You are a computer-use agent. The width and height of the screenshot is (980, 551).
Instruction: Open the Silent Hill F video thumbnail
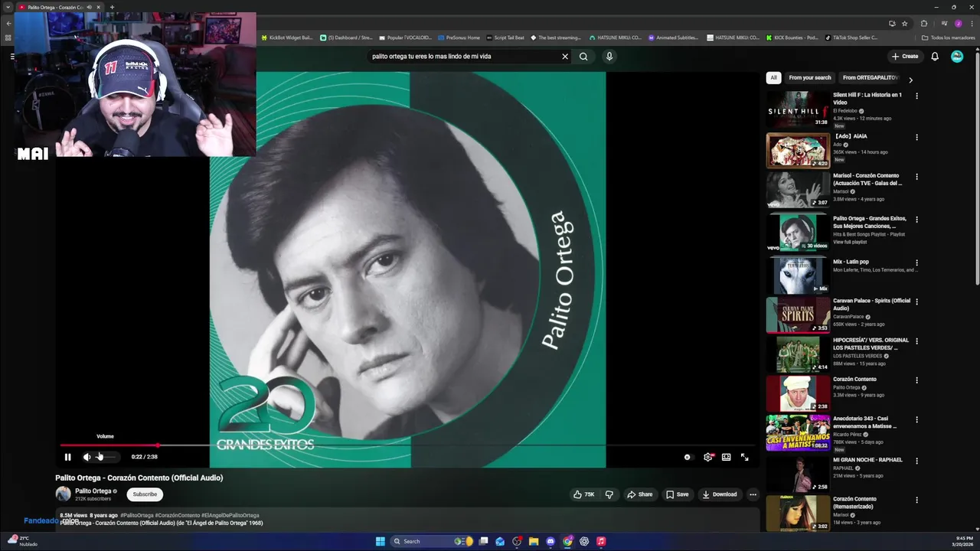pos(798,109)
